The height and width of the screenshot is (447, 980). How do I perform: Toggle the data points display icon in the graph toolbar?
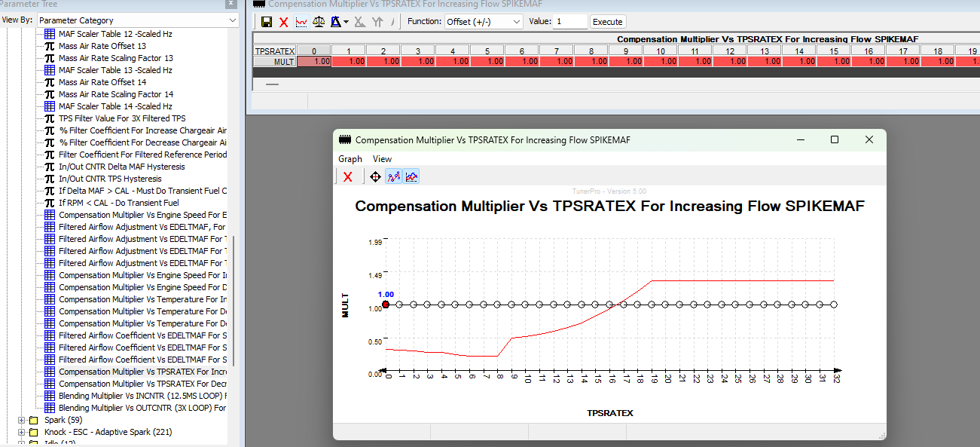(393, 176)
